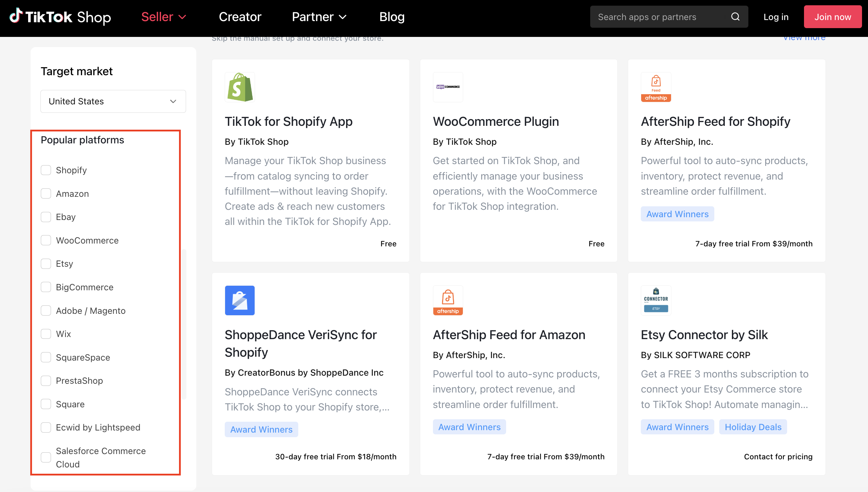
Task: Check the Shopify platform checkbox
Action: [46, 170]
